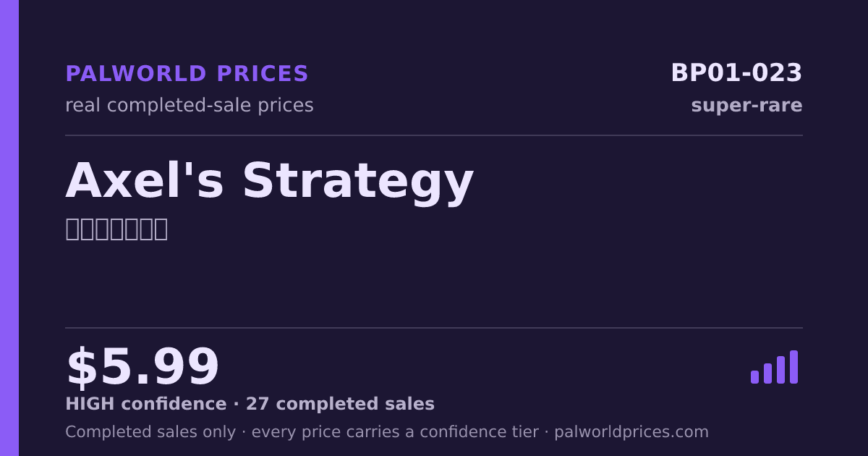Visit the palworldprices.com link
The height and width of the screenshot is (456, 868).
click(x=631, y=432)
